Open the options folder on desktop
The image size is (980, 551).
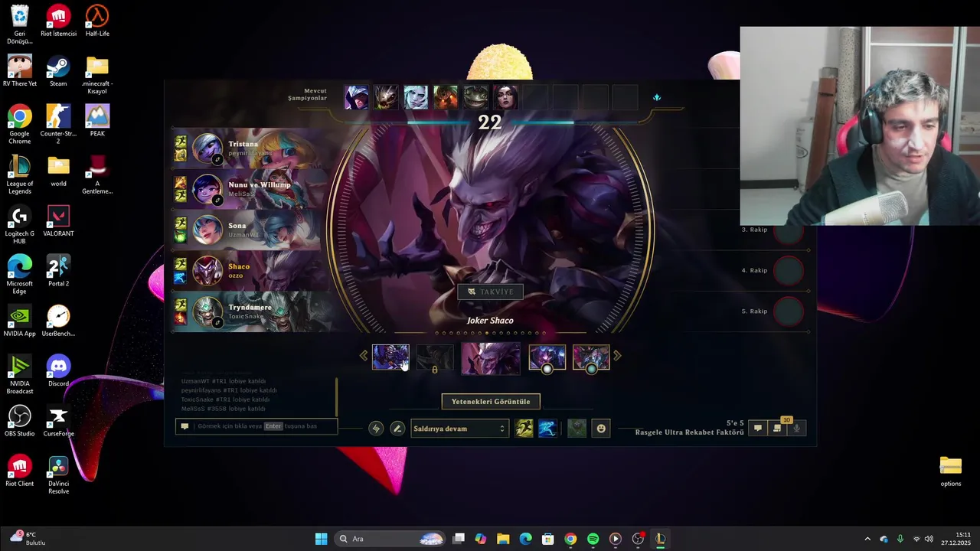[951, 471]
